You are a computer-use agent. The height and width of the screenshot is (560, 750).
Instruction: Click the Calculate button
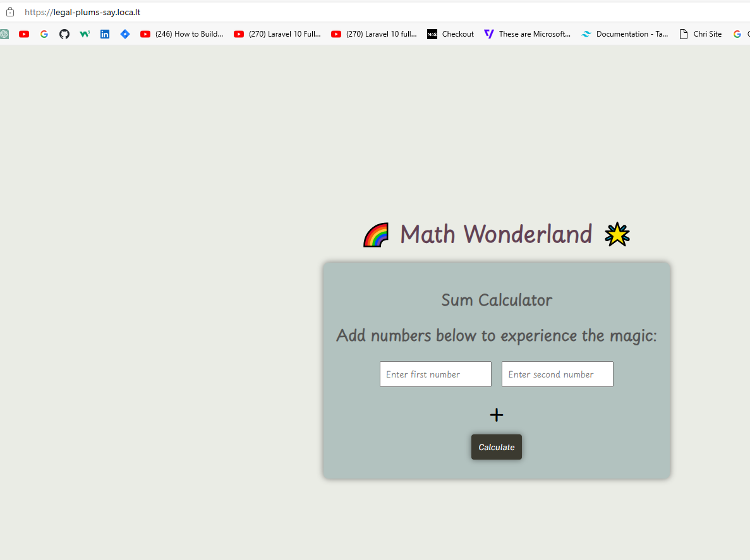click(x=497, y=447)
